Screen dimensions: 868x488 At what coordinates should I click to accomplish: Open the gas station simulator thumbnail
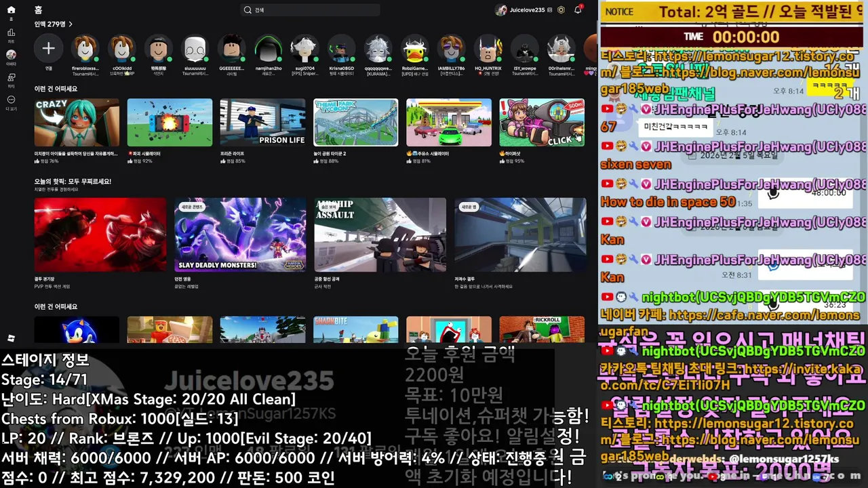pos(449,122)
